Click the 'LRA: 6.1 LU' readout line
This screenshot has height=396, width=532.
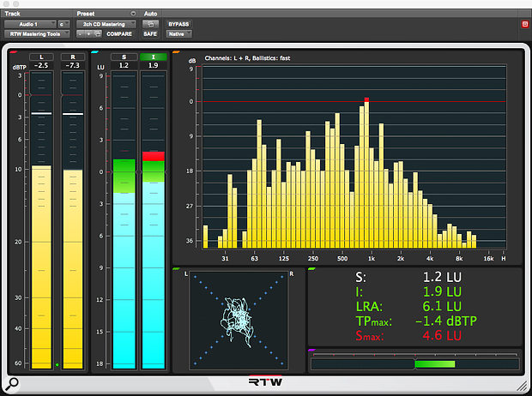[x=408, y=307]
